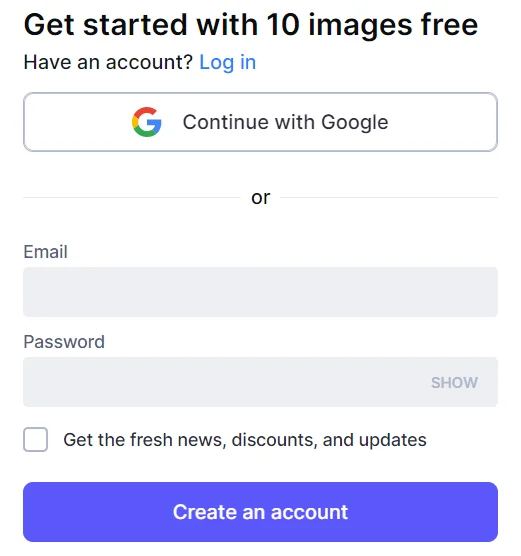Image resolution: width=521 pixels, height=556 pixels.
Task: Click the Password field label
Action: coord(64,342)
